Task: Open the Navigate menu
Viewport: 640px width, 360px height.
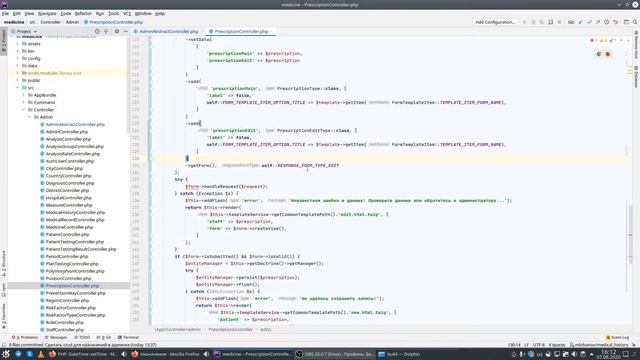Action: click(47, 13)
